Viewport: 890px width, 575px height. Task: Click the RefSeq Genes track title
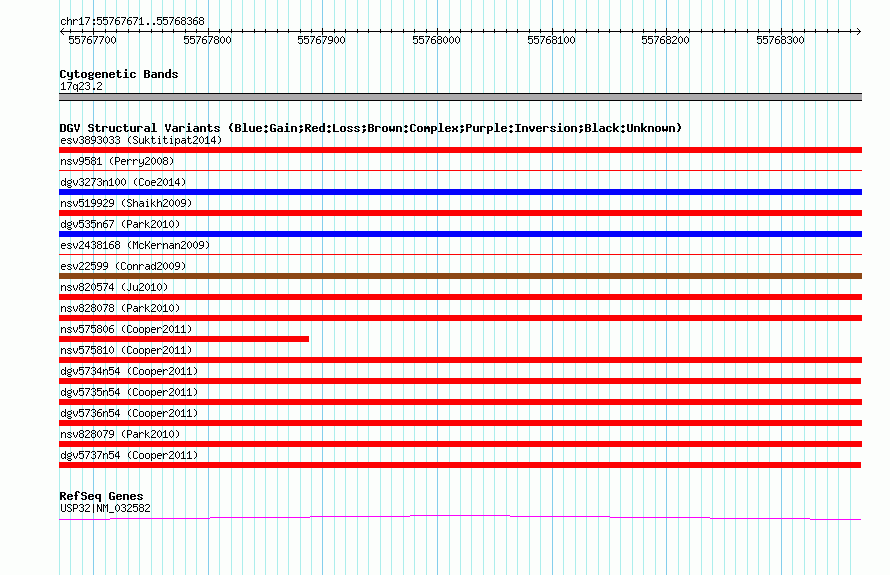coord(101,496)
